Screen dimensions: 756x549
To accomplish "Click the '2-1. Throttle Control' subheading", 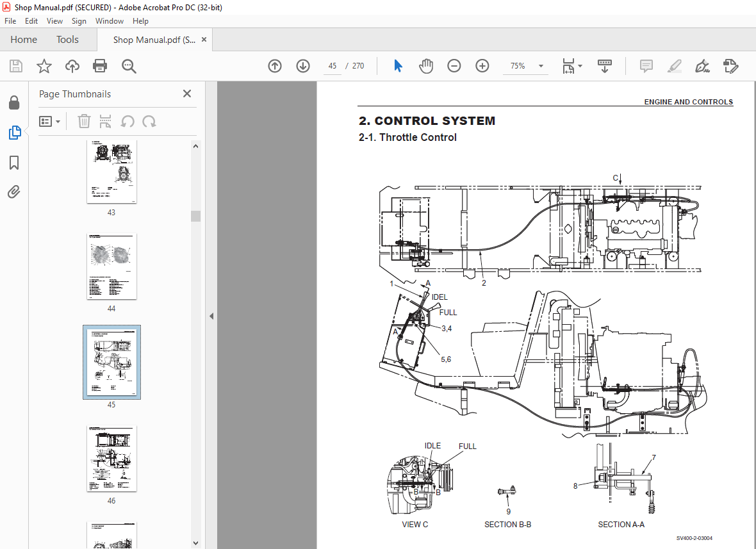I will point(407,137).
